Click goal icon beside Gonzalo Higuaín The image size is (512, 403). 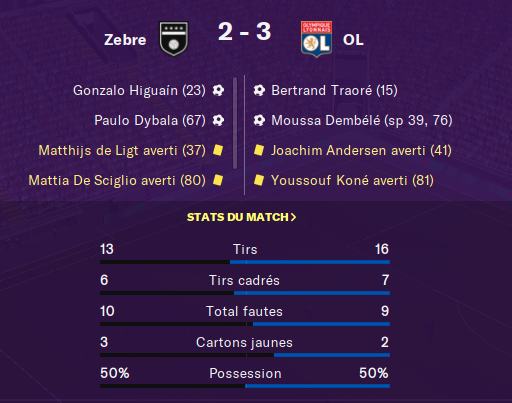pyautogui.click(x=218, y=90)
